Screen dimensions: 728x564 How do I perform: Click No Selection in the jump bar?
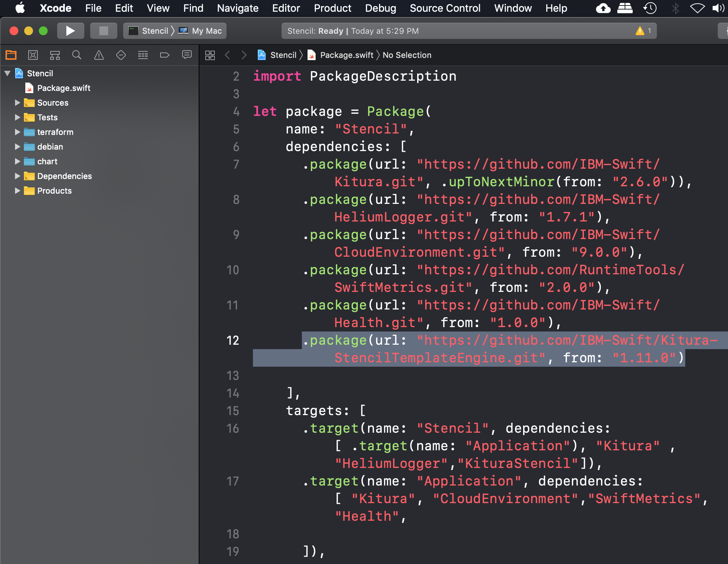pos(407,55)
